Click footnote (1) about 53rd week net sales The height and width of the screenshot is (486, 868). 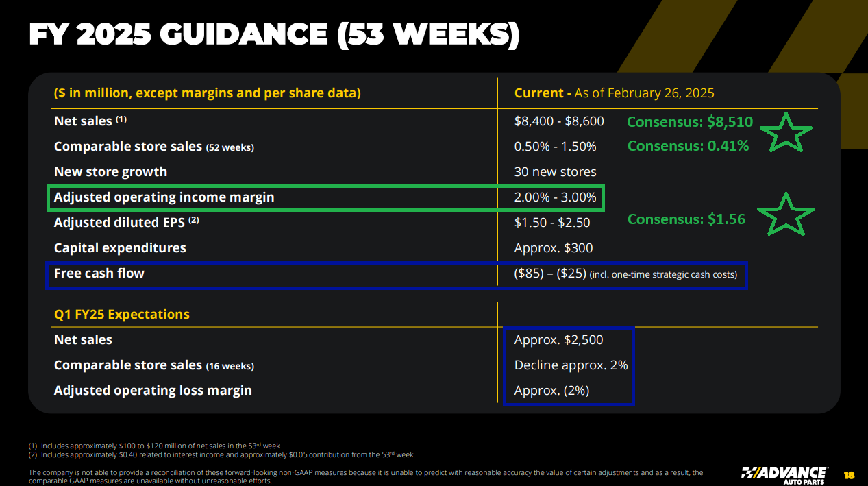154,446
